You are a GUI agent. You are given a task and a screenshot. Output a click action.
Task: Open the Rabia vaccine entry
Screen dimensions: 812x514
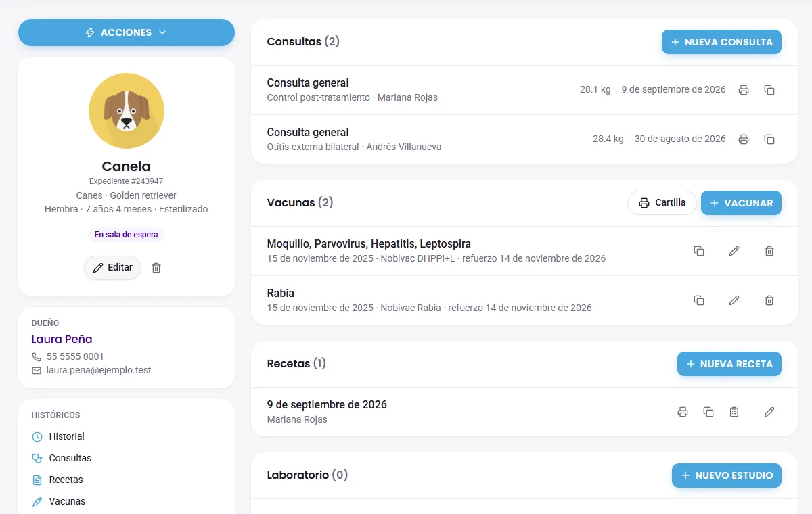(524, 300)
